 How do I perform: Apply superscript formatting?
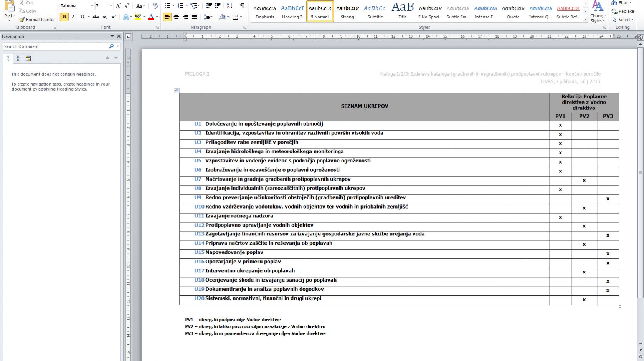[x=114, y=17]
